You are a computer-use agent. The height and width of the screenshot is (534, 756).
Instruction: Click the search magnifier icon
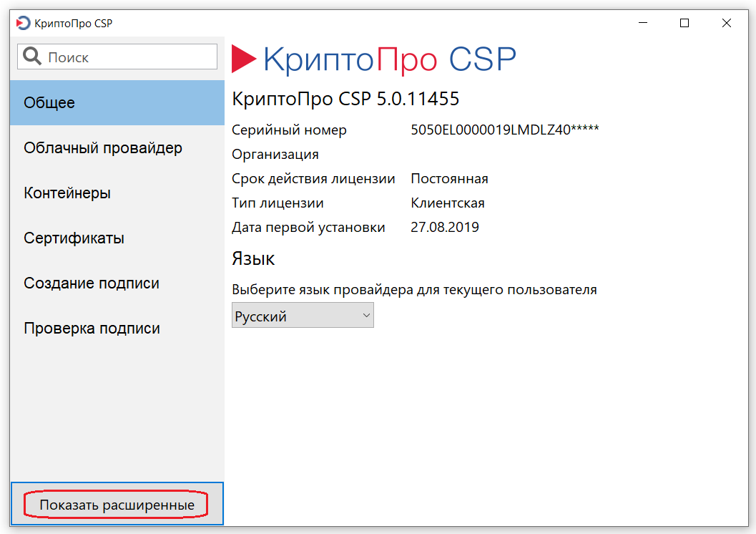pos(32,57)
